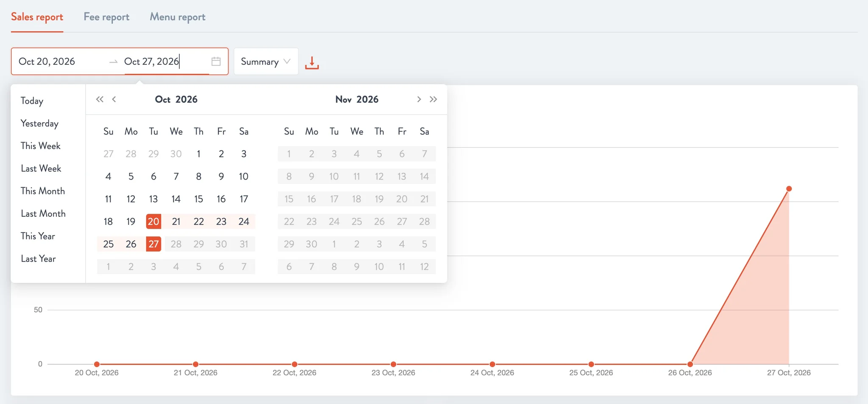Choose October 10 in the calendar
868x404 pixels.
pyautogui.click(x=244, y=177)
